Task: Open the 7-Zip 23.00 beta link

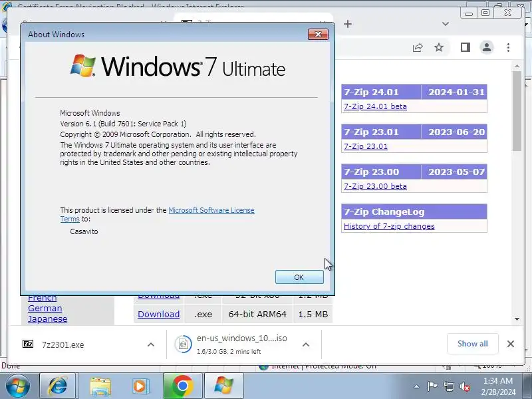Action: (375, 186)
